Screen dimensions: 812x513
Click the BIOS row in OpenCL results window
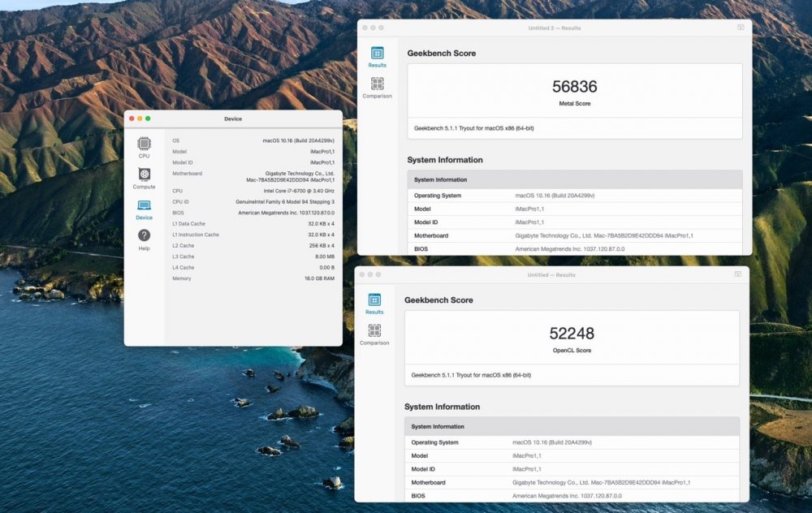(x=572, y=495)
